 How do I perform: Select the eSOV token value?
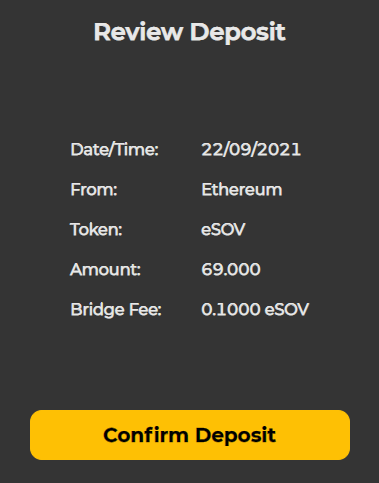tap(223, 230)
